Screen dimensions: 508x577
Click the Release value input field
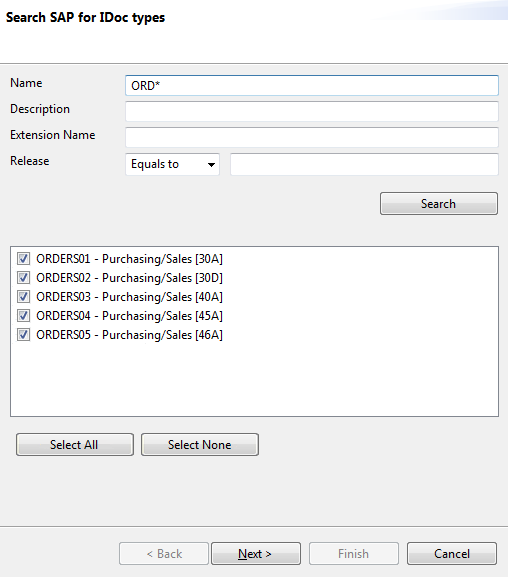[x=364, y=164]
